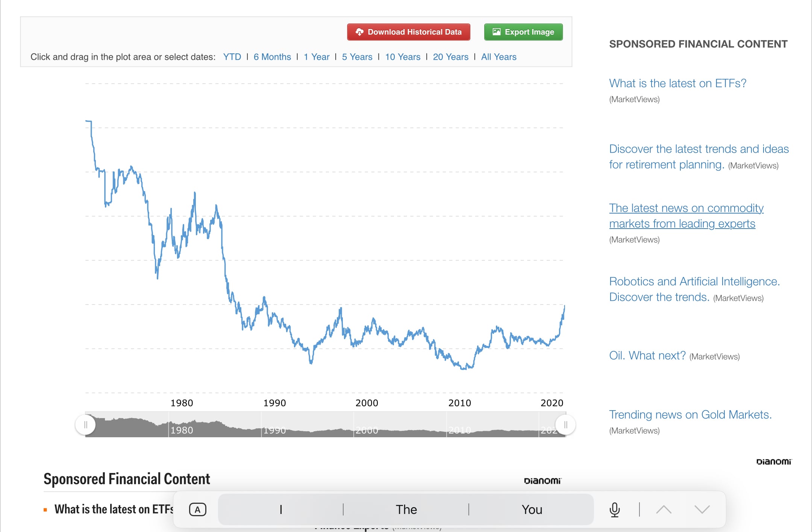The width and height of the screenshot is (812, 532).
Task: Open 'Oil. What next?' link
Action: [647, 355]
